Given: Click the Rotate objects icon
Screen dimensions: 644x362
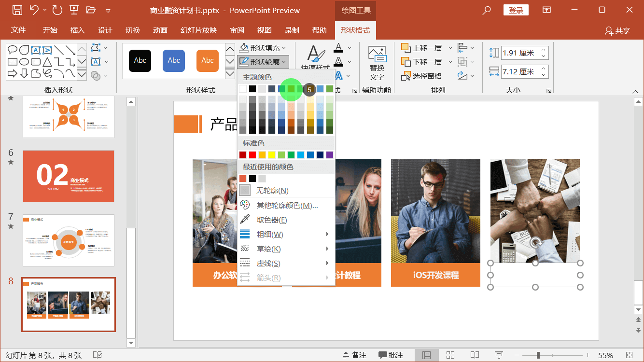Looking at the screenshot, I should [462, 76].
